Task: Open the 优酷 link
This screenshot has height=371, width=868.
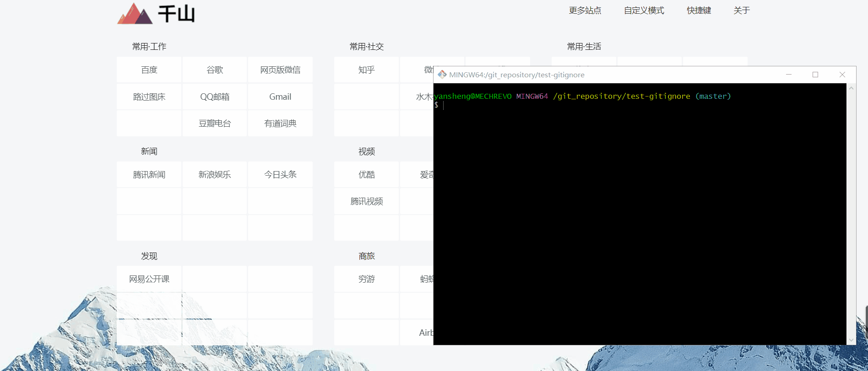Action: tap(366, 175)
